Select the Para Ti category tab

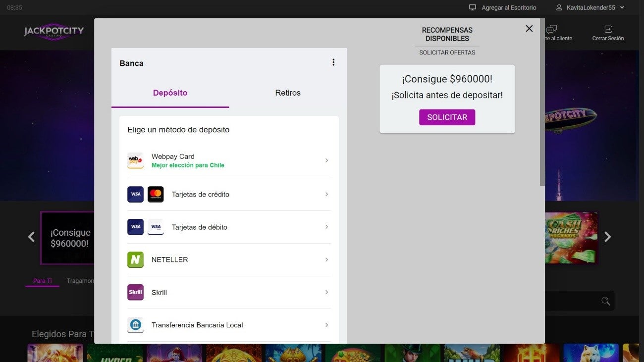pos(42,281)
